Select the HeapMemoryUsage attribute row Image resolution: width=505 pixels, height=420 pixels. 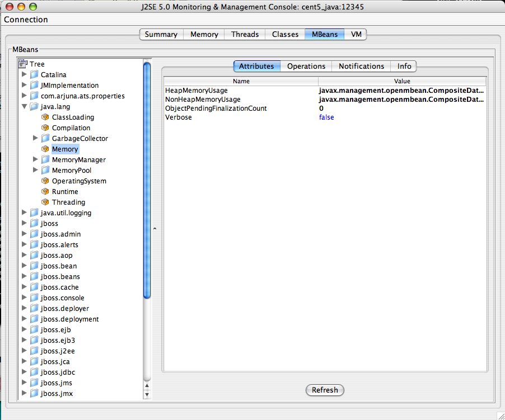tap(325, 91)
